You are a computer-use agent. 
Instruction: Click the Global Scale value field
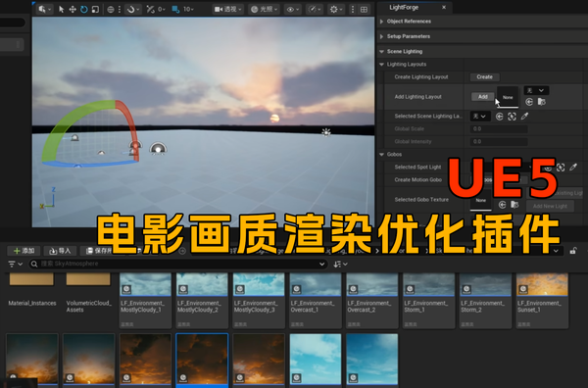tap(499, 129)
